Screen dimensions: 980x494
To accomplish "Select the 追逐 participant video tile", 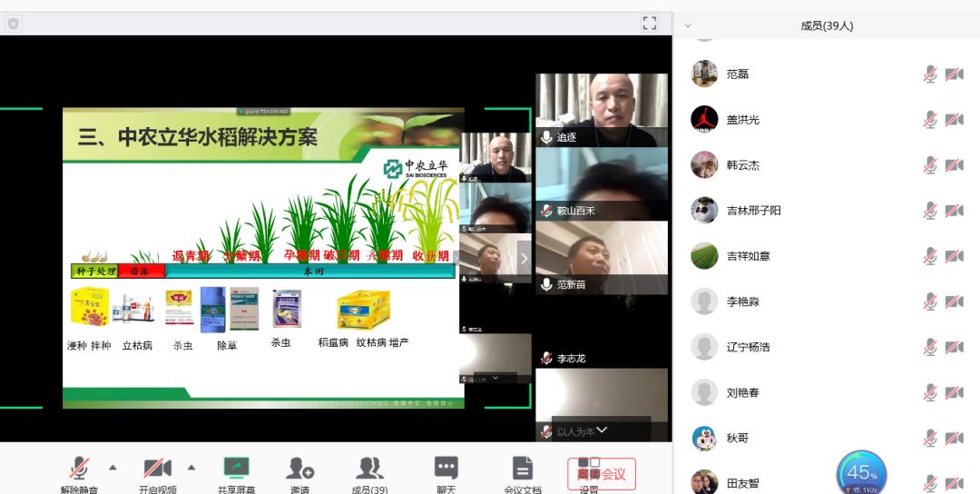I will point(602,110).
